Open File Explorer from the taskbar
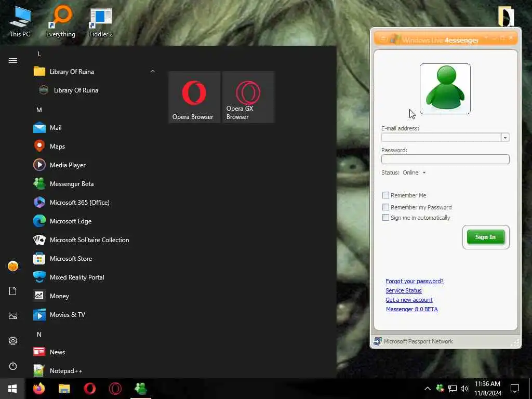 tap(64, 389)
